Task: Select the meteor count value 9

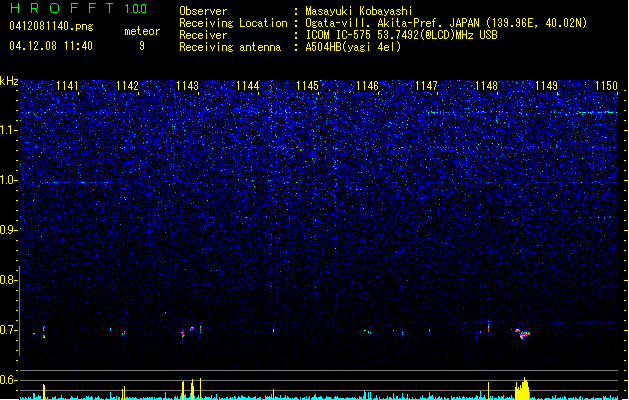Action: click(142, 46)
